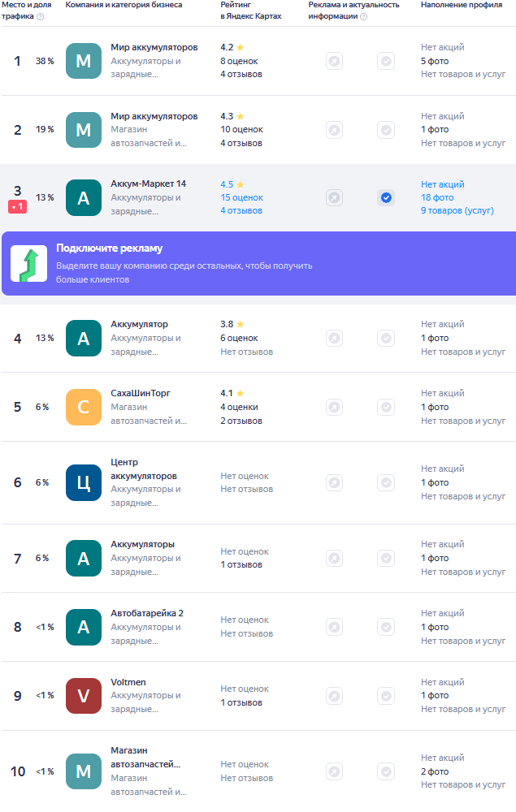The width and height of the screenshot is (516, 812).
Task: Click the advertising icon in the Voltmen row
Action: tap(335, 696)
